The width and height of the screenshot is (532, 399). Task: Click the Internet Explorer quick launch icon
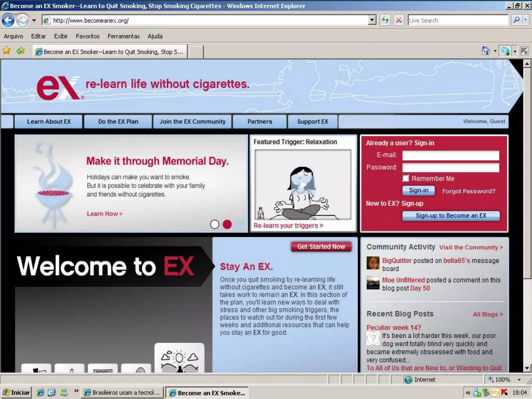click(40, 392)
